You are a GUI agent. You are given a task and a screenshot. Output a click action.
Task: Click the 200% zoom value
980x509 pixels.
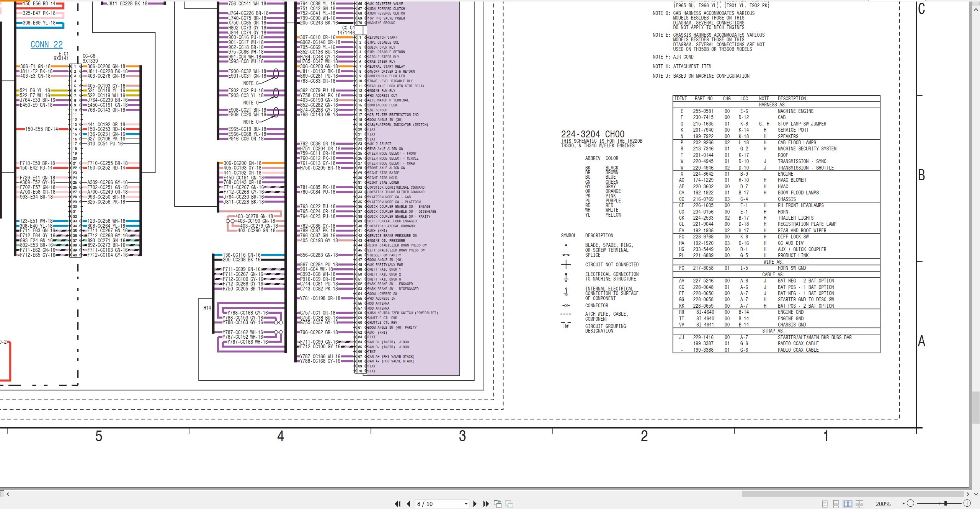pos(883,504)
